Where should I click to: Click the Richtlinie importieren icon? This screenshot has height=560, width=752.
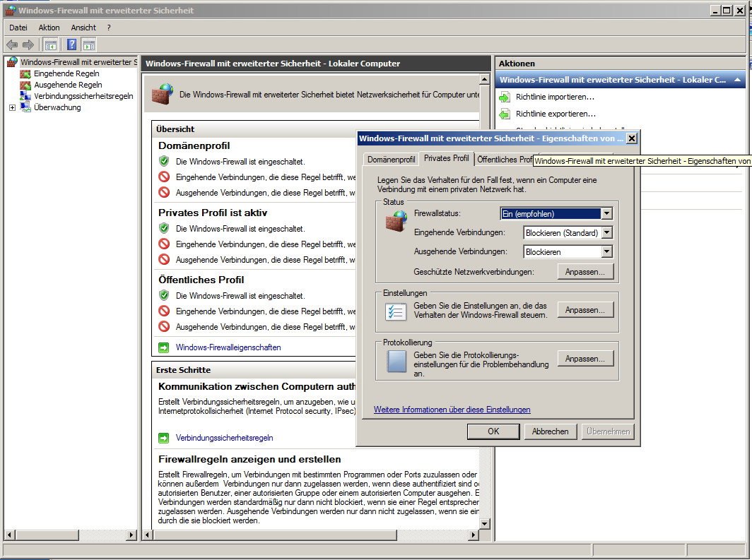click(505, 97)
